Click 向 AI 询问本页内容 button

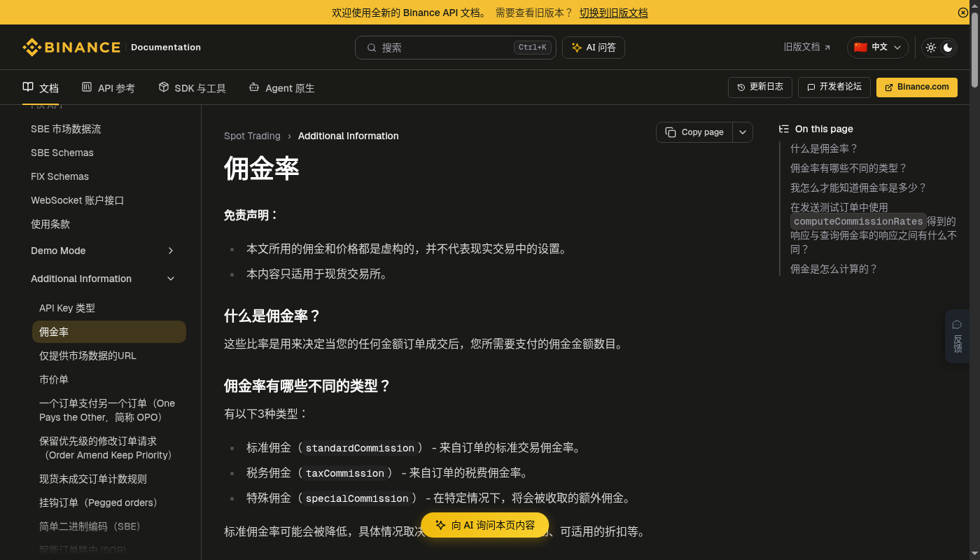pyautogui.click(x=485, y=525)
